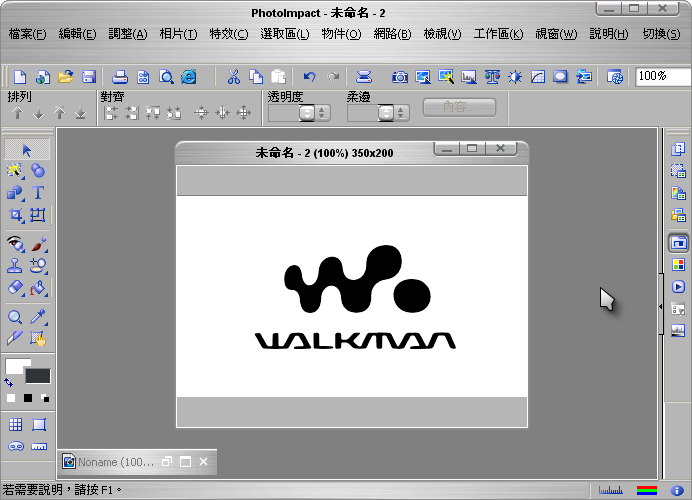Select the Bucket fill tool
This screenshot has height=500, width=692.
38,289
